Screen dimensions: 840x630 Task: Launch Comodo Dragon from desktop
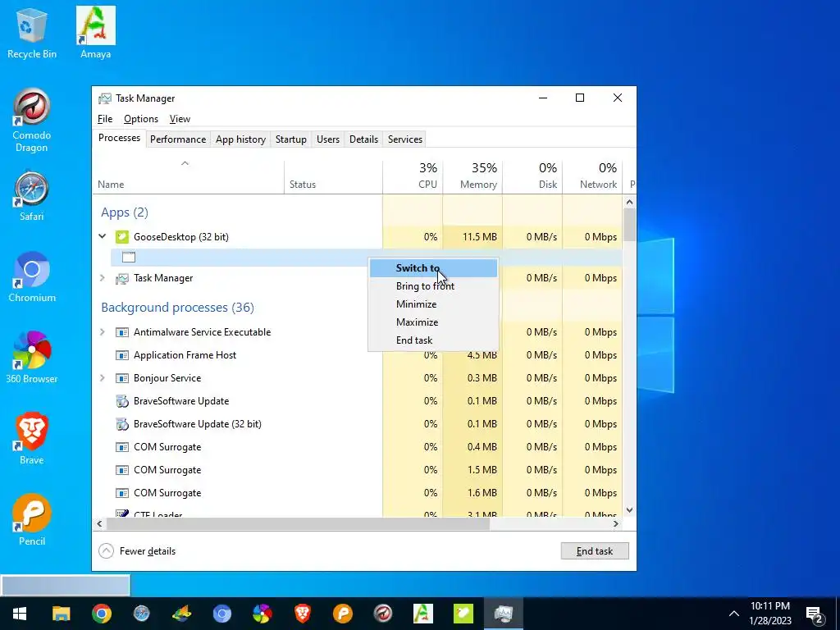[32, 120]
